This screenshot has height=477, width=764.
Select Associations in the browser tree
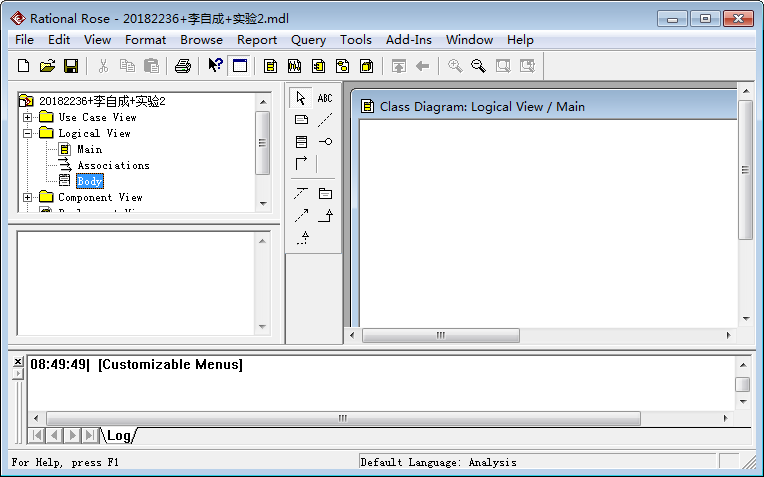pyautogui.click(x=114, y=166)
